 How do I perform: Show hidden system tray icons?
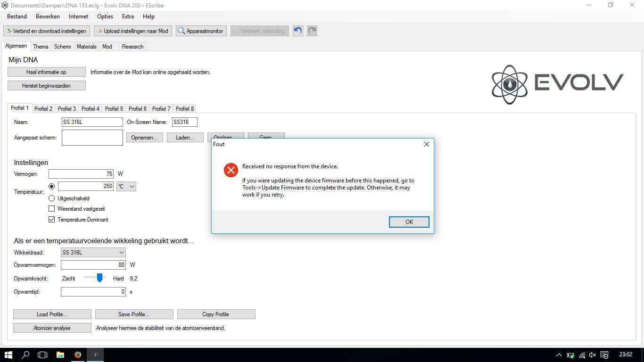(x=559, y=355)
